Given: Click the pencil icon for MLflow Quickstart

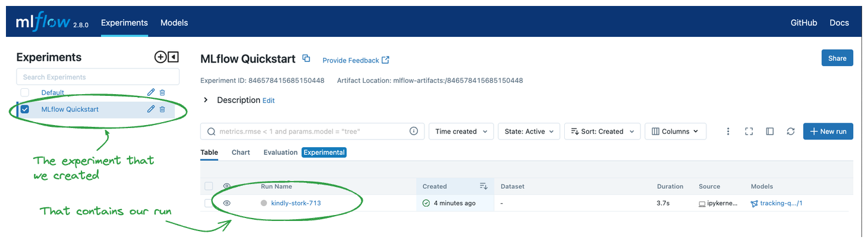Looking at the screenshot, I should (x=151, y=109).
